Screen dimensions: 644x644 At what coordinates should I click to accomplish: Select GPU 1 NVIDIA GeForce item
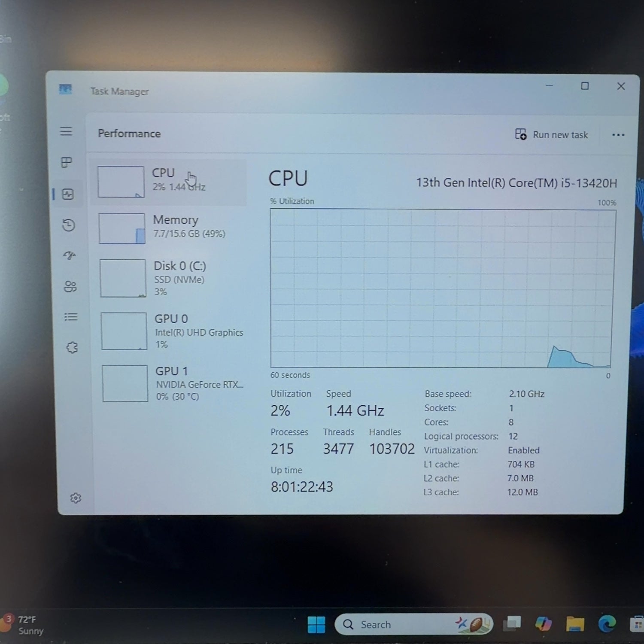pyautogui.click(x=173, y=383)
